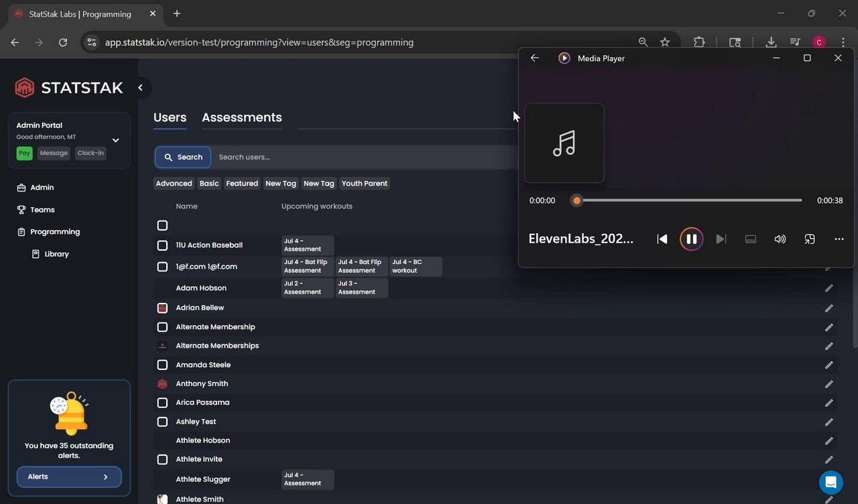858x504 pixels.
Task: Check the box for 11U Action Baseball
Action: 162,245
